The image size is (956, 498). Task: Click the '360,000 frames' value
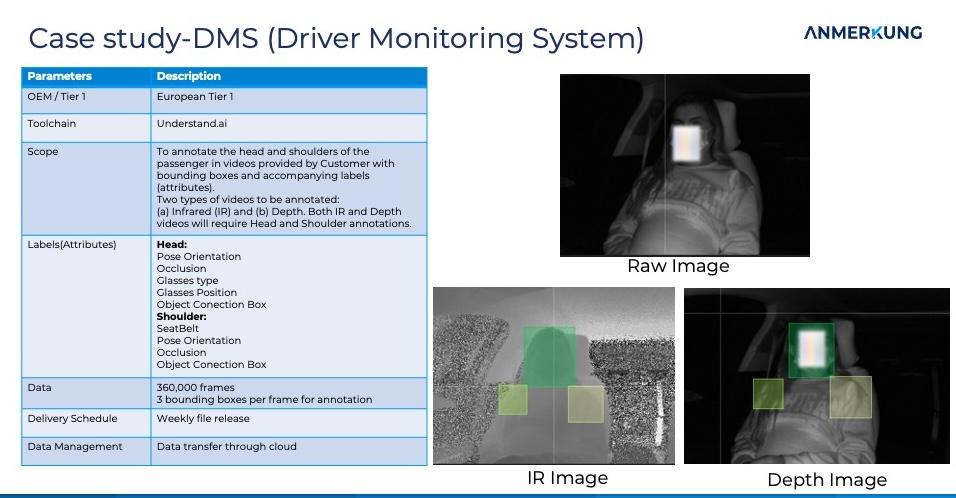(195, 388)
